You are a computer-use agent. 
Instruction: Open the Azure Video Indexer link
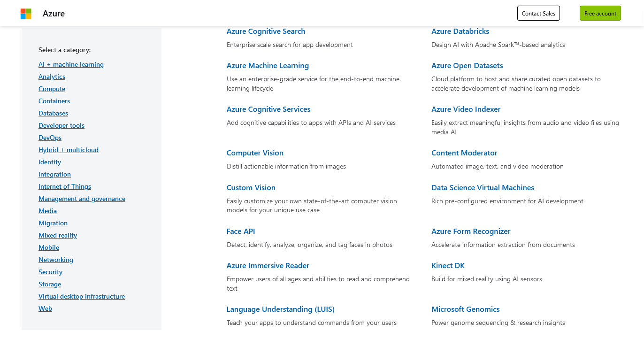point(466,109)
